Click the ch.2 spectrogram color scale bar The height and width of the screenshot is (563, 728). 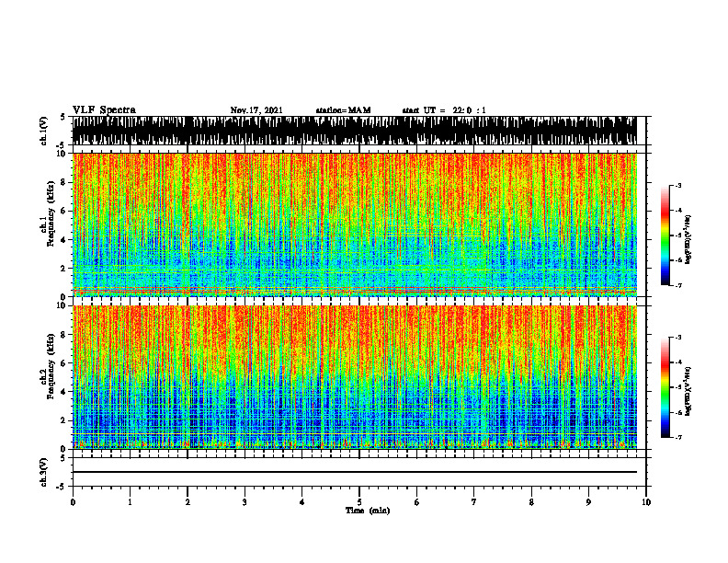click(665, 387)
